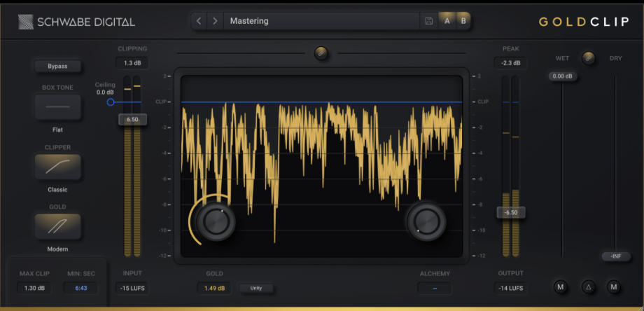Open the Mastering preset dropdown
The image size is (644, 311).
(x=321, y=21)
